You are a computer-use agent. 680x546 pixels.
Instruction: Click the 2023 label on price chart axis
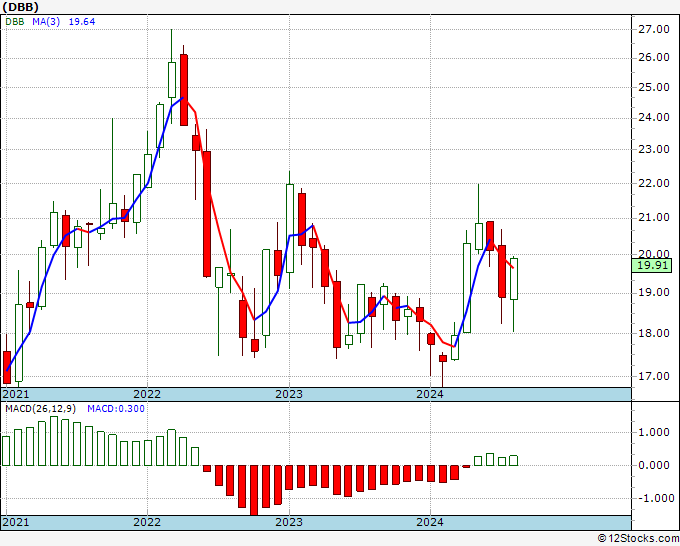point(289,394)
